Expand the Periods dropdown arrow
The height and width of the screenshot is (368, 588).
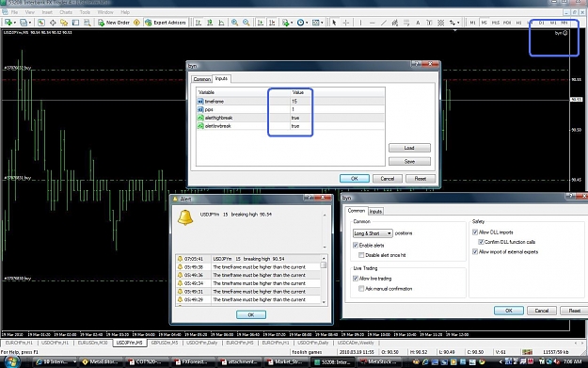tap(307, 23)
